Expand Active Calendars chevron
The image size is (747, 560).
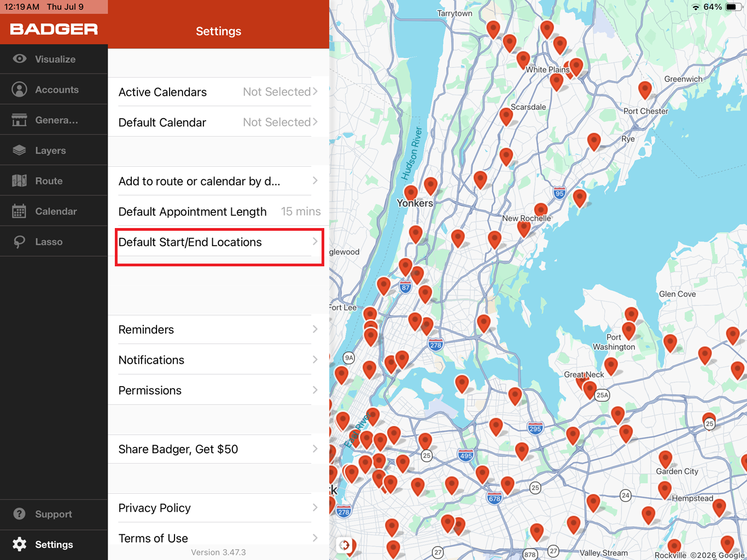[315, 91]
